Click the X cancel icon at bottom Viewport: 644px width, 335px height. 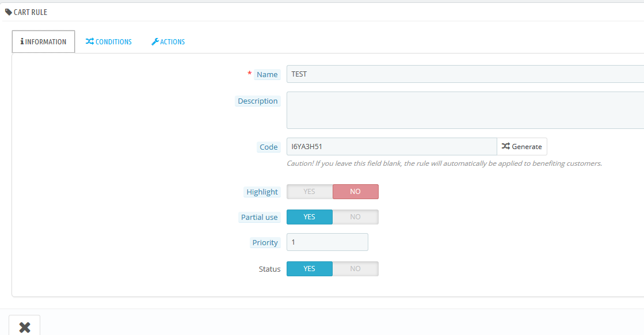[x=25, y=327]
